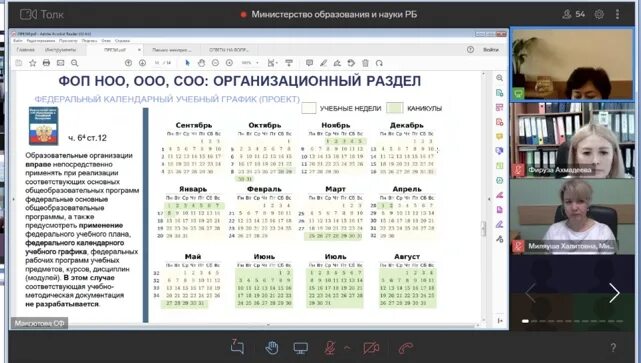Zoom out with the minus circle icon
The width and height of the screenshot is (641, 363).
tap(215, 63)
